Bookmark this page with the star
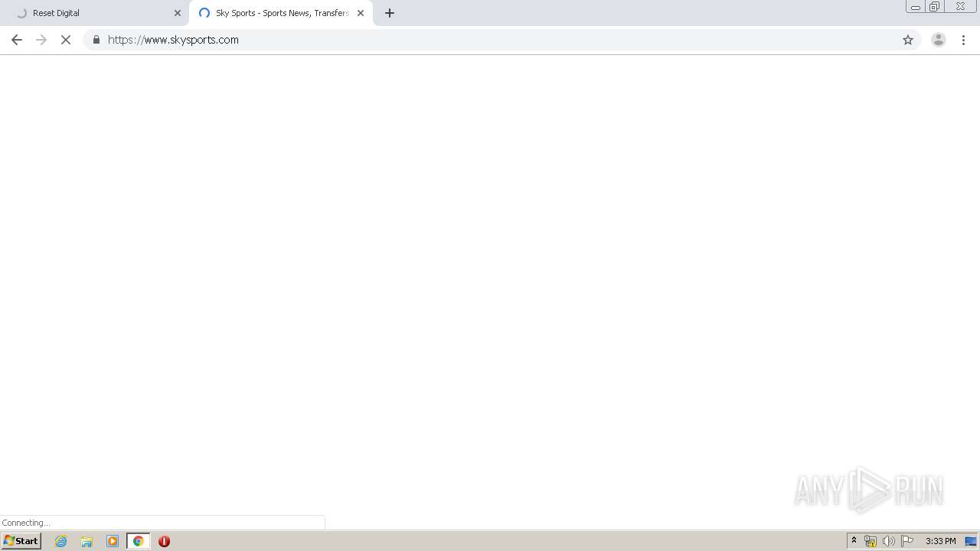 908,40
